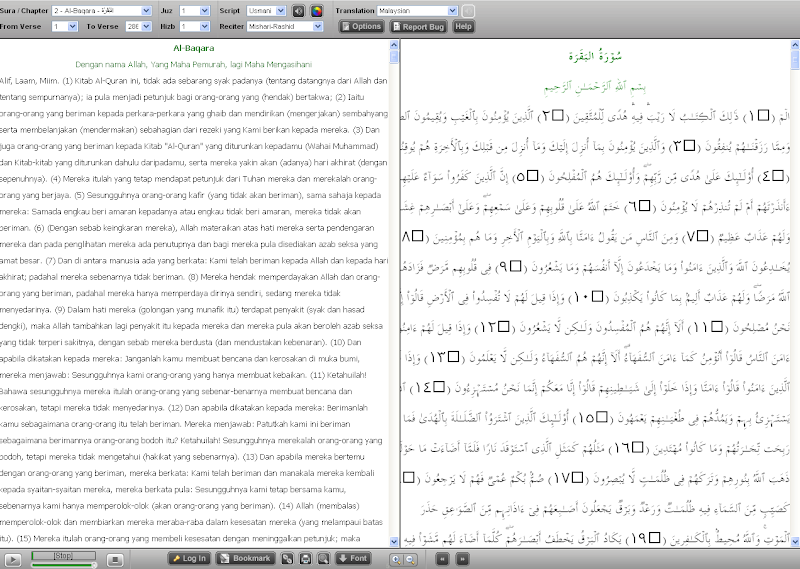Click down arrow of Arabic pane scrollbar
The height and width of the screenshot is (569, 800).
tap(795, 542)
